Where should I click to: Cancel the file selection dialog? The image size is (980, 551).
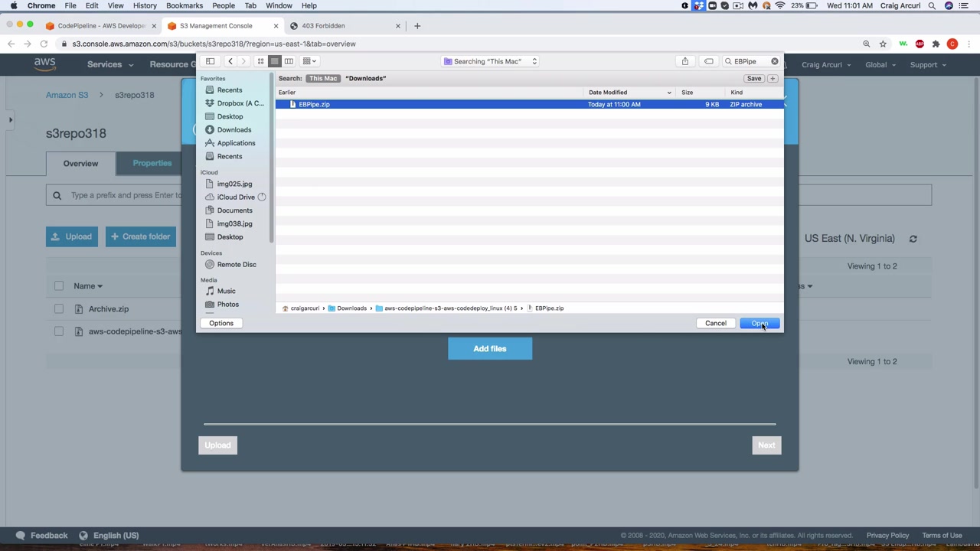coord(716,323)
